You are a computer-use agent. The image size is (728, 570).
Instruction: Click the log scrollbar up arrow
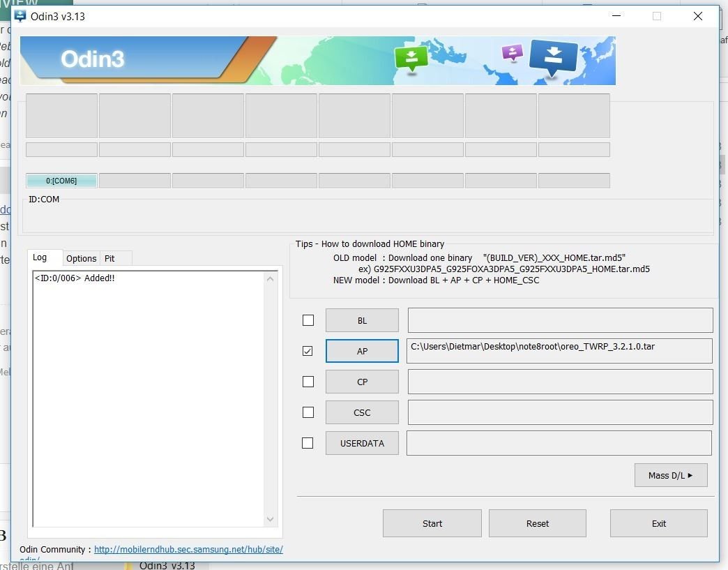(271, 279)
